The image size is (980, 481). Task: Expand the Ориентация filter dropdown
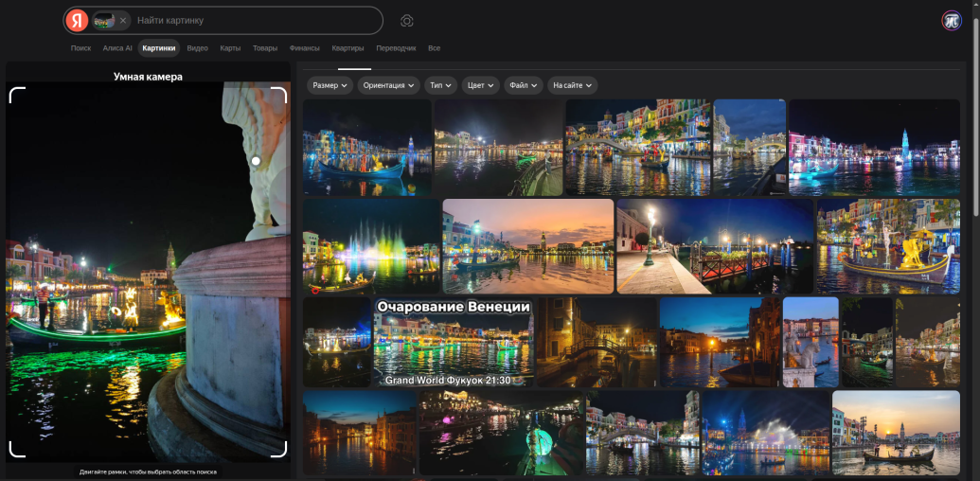(389, 85)
